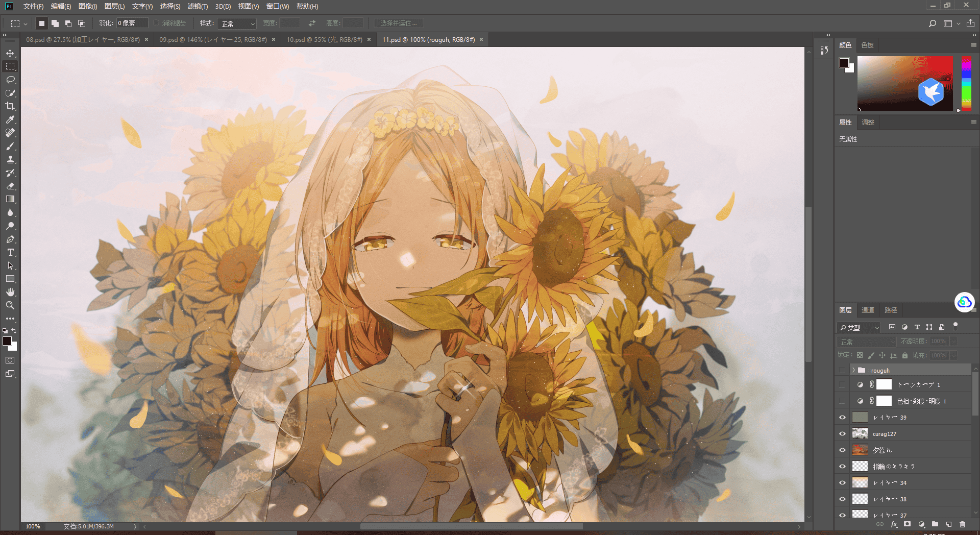980x535 pixels.
Task: Select the Horizontal Type tool
Action: point(10,252)
